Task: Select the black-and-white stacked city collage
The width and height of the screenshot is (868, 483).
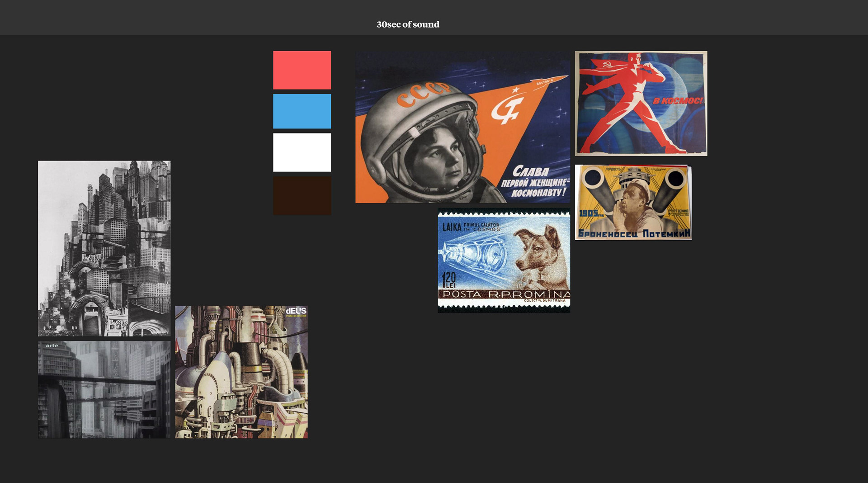Action: tap(104, 248)
